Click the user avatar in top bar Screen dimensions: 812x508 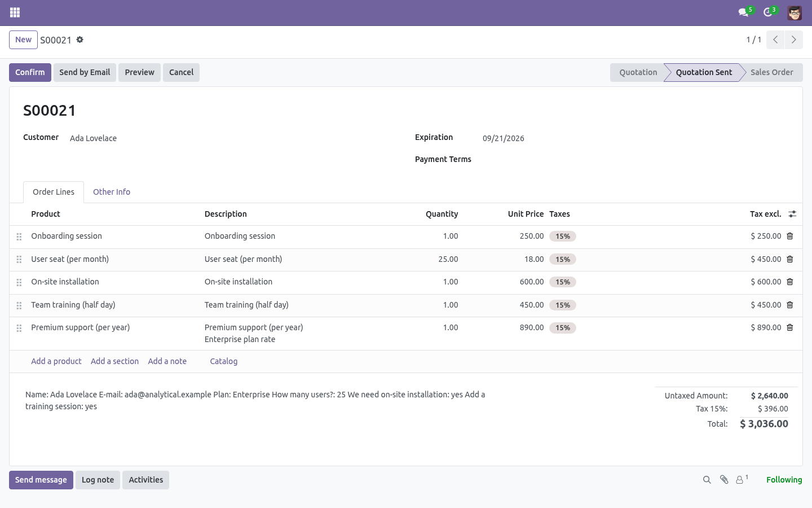click(x=795, y=12)
